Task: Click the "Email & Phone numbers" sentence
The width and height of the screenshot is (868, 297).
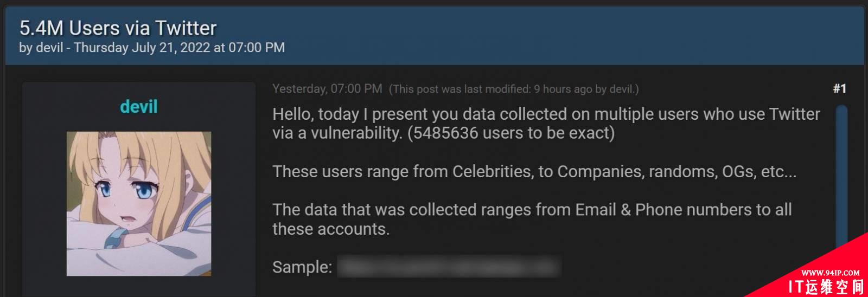Action: 532,210
